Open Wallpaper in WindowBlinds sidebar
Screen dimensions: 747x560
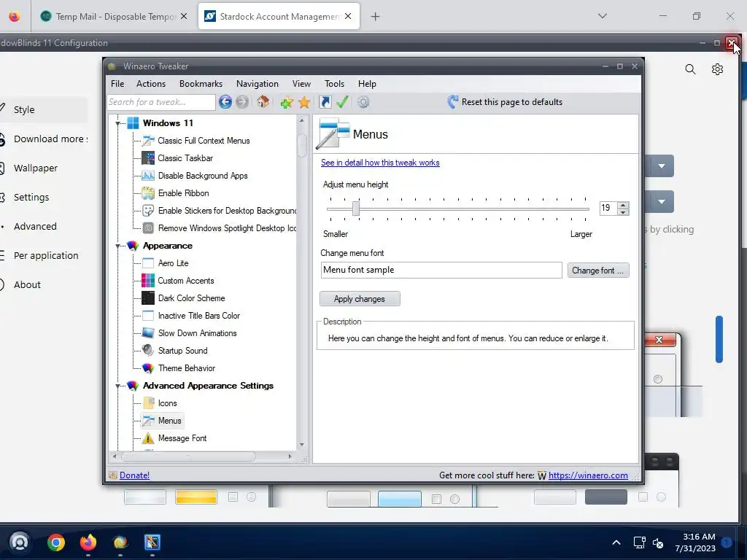(35, 168)
